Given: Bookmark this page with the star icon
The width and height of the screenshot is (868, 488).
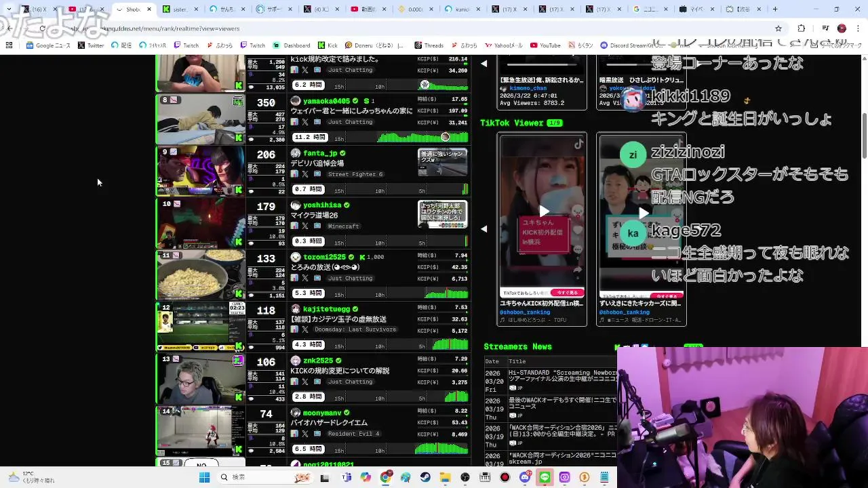Looking at the screenshot, I should 778,28.
